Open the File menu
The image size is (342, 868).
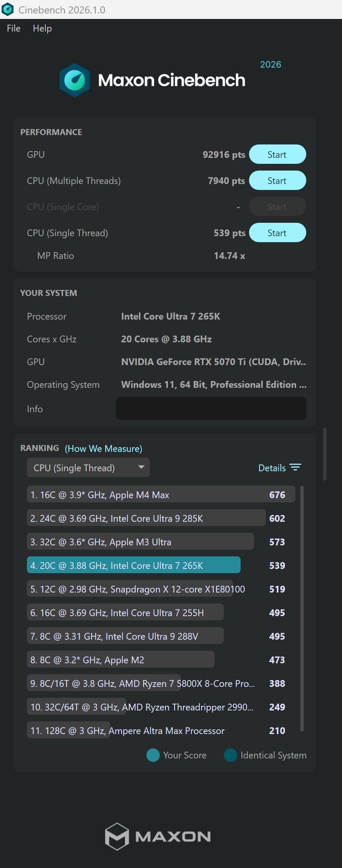[13, 28]
